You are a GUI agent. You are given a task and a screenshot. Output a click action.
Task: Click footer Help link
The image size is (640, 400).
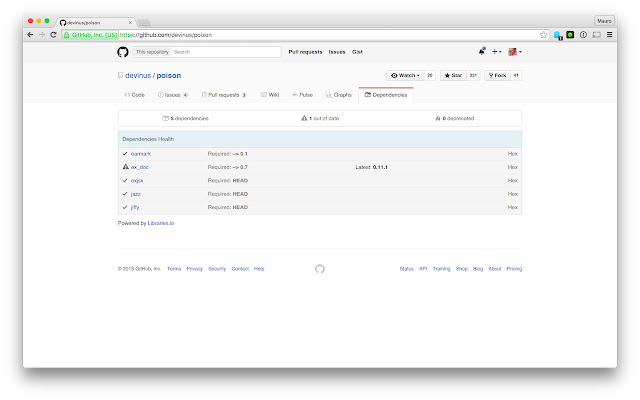259,269
